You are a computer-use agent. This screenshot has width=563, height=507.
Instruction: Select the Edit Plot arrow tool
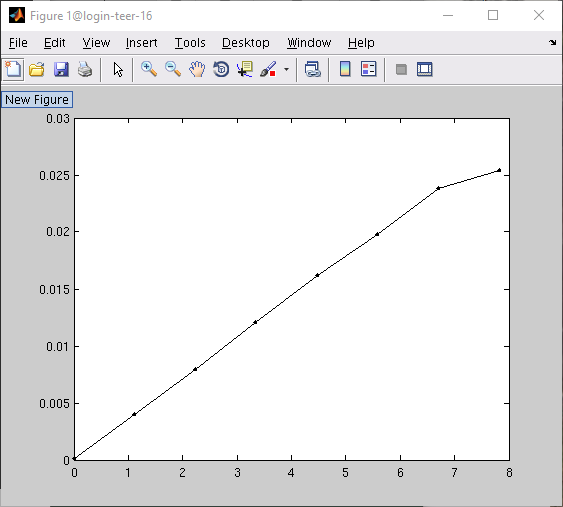coord(118,69)
